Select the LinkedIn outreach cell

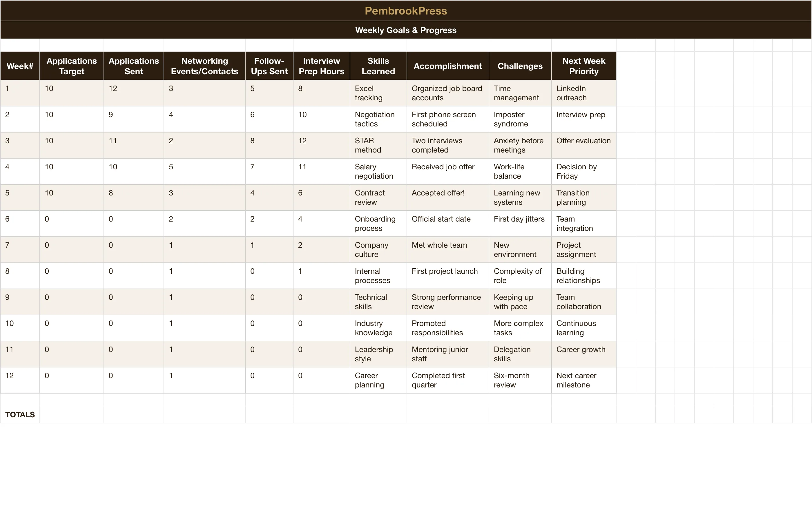(583, 93)
